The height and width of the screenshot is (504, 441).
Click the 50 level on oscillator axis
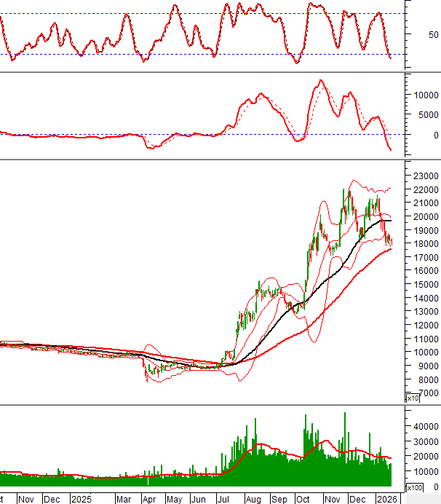tap(433, 34)
